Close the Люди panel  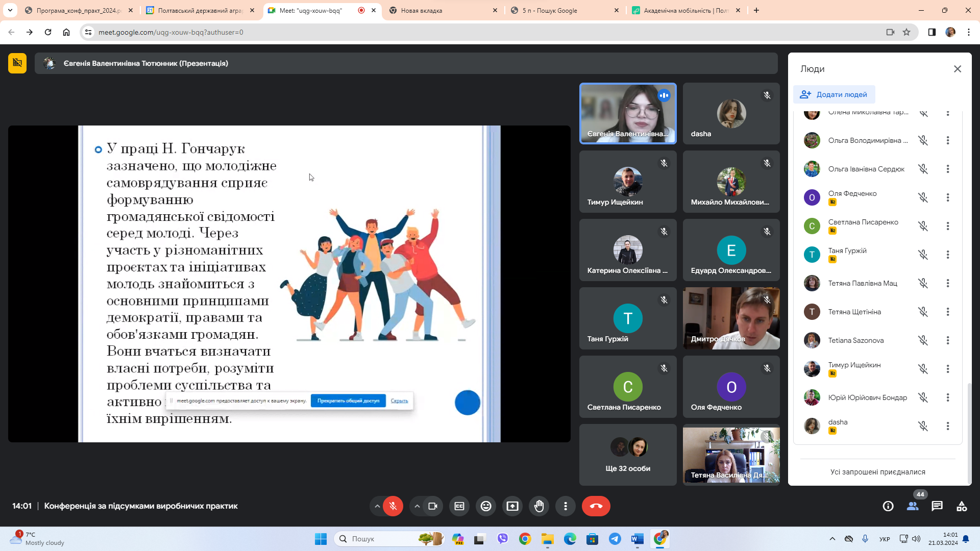coord(958,69)
